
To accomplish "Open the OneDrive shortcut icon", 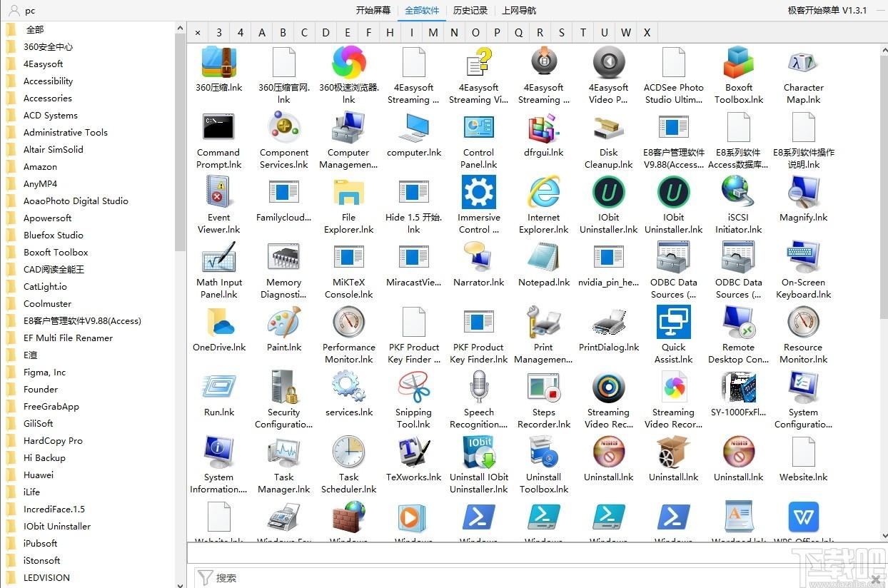I will 218,322.
